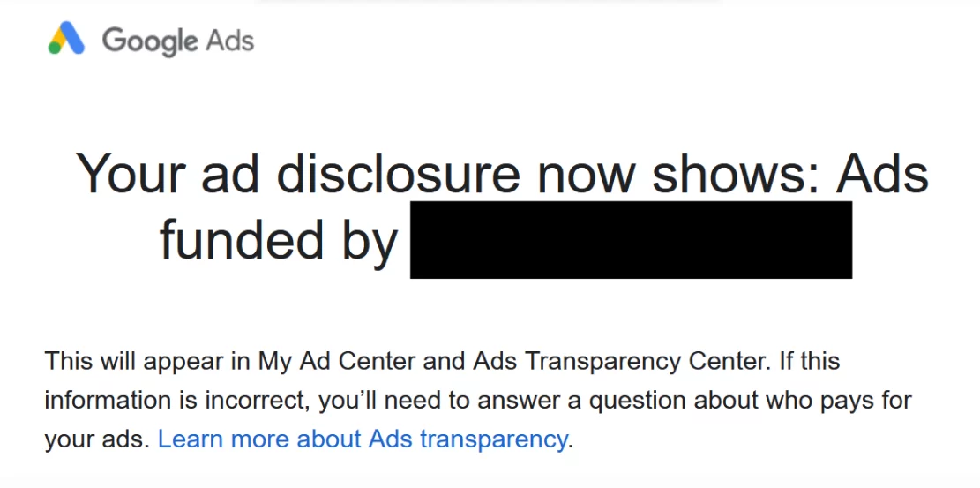This screenshot has height=488, width=980.
Task: Click the "Learn more" portion of the link
Action: click(223, 439)
